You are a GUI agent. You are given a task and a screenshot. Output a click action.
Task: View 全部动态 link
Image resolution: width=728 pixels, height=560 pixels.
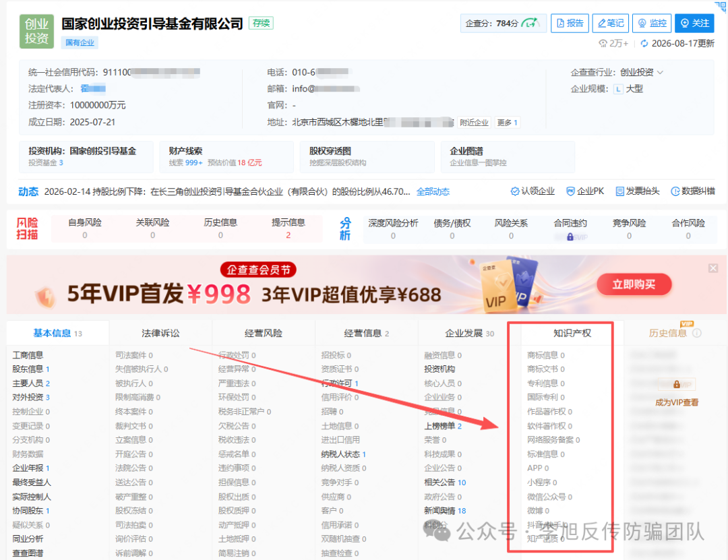tap(433, 192)
